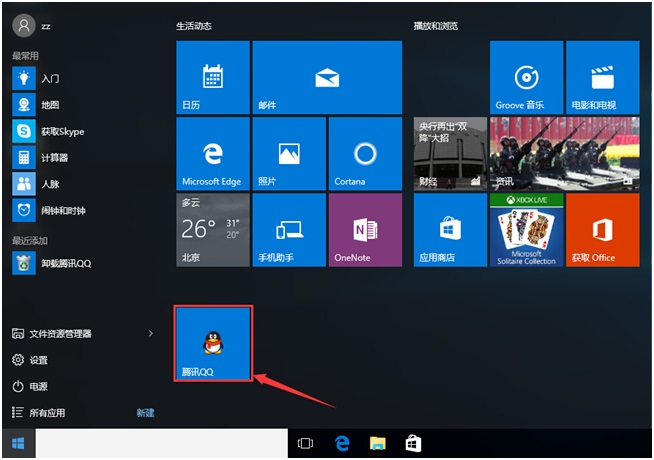Expand the 文件资源管理器 jump list arrow
The width and height of the screenshot is (654, 460).
(151, 333)
